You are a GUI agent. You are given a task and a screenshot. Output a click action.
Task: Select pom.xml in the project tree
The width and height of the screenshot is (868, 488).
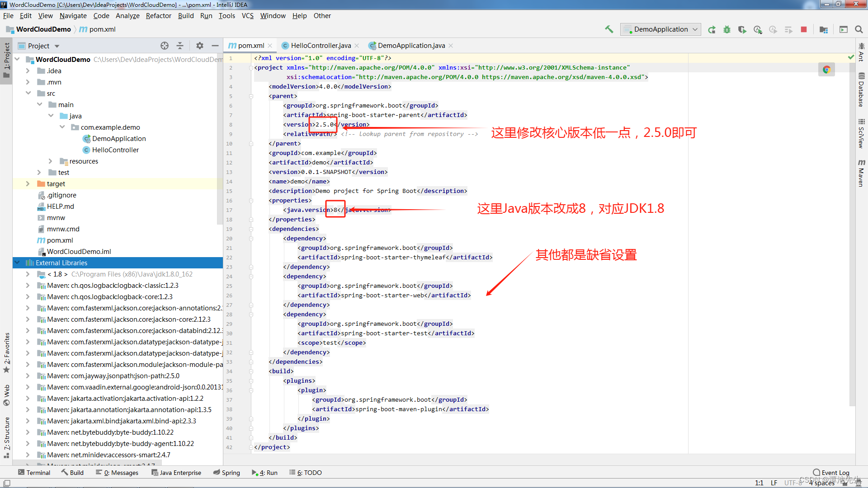point(60,240)
